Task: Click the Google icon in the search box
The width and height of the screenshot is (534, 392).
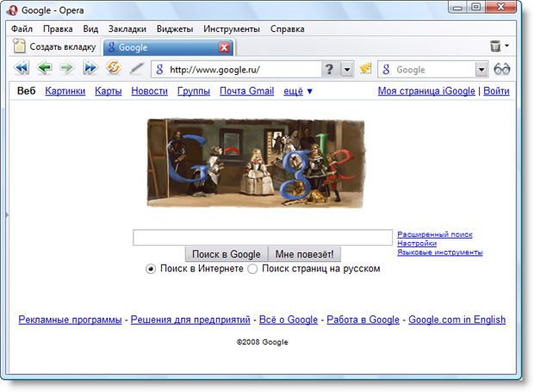Action: (x=386, y=70)
